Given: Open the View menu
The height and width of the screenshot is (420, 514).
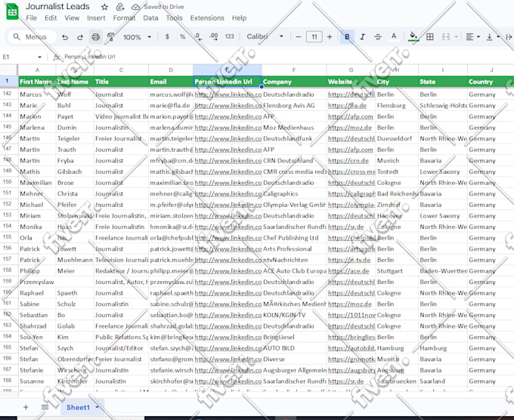Looking at the screenshot, I should pos(72,18).
